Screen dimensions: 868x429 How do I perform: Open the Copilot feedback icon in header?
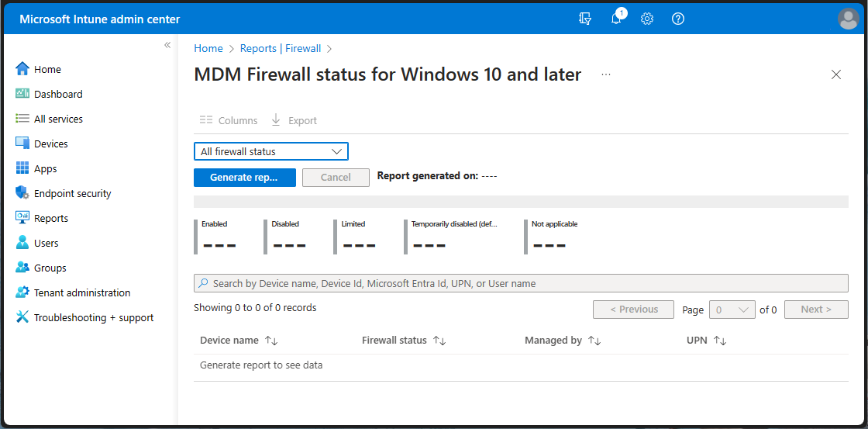click(585, 19)
